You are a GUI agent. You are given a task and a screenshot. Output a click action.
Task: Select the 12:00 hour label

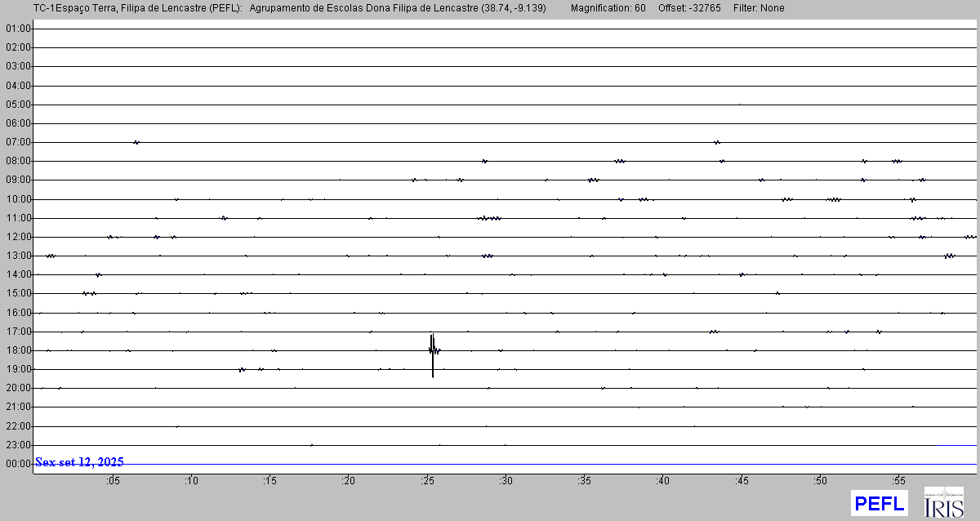tap(17, 237)
